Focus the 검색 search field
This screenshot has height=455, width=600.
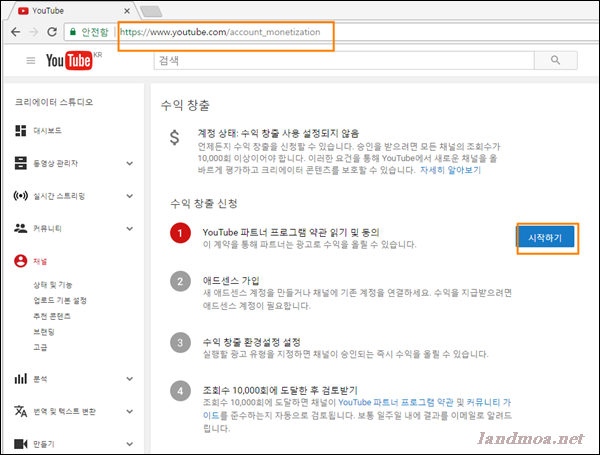coord(344,60)
